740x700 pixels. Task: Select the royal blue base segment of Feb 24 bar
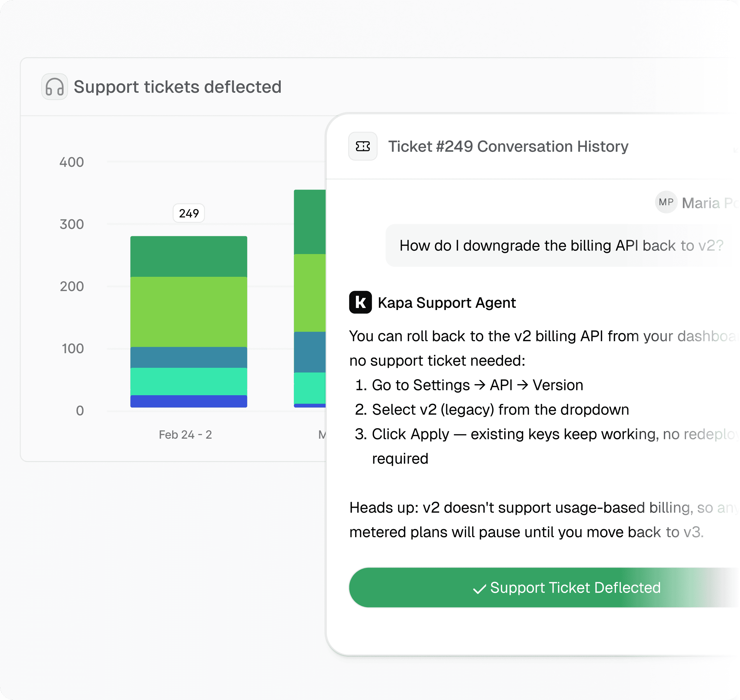coord(189,402)
